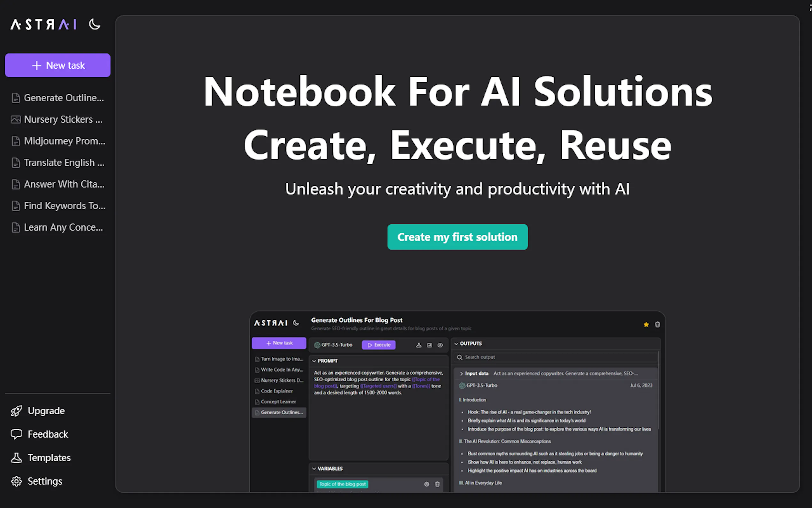Click the Create my first solution button
Image resolution: width=812 pixels, height=508 pixels.
tap(457, 237)
